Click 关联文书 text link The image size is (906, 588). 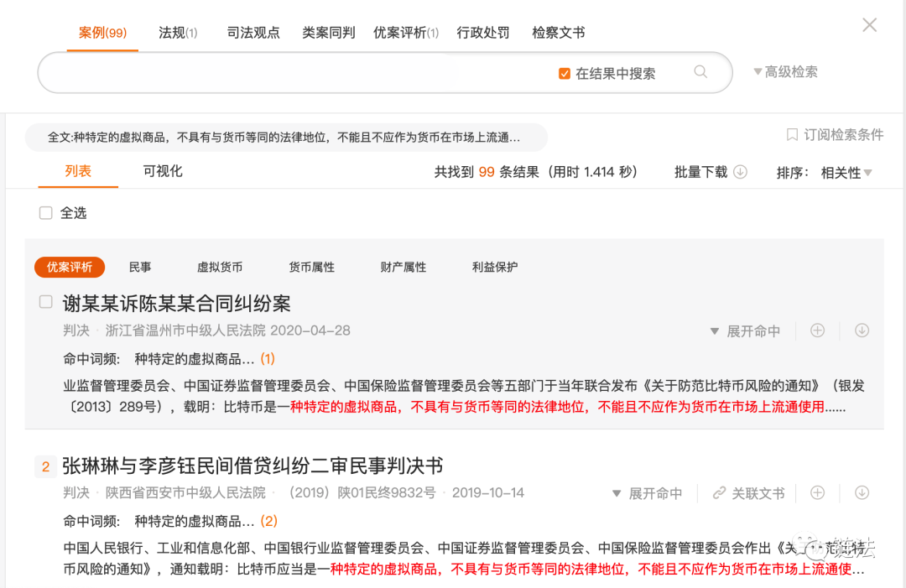pyautogui.click(x=758, y=493)
